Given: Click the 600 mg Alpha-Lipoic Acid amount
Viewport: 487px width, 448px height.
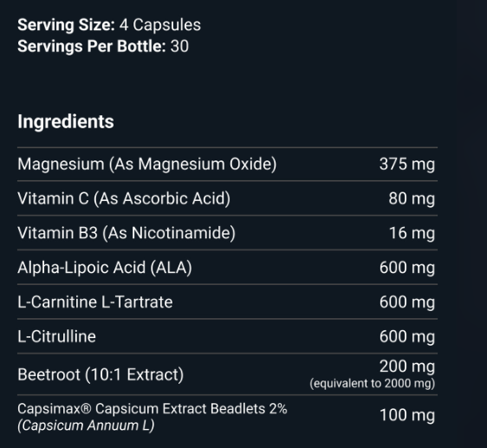Looking at the screenshot, I should (x=407, y=268).
